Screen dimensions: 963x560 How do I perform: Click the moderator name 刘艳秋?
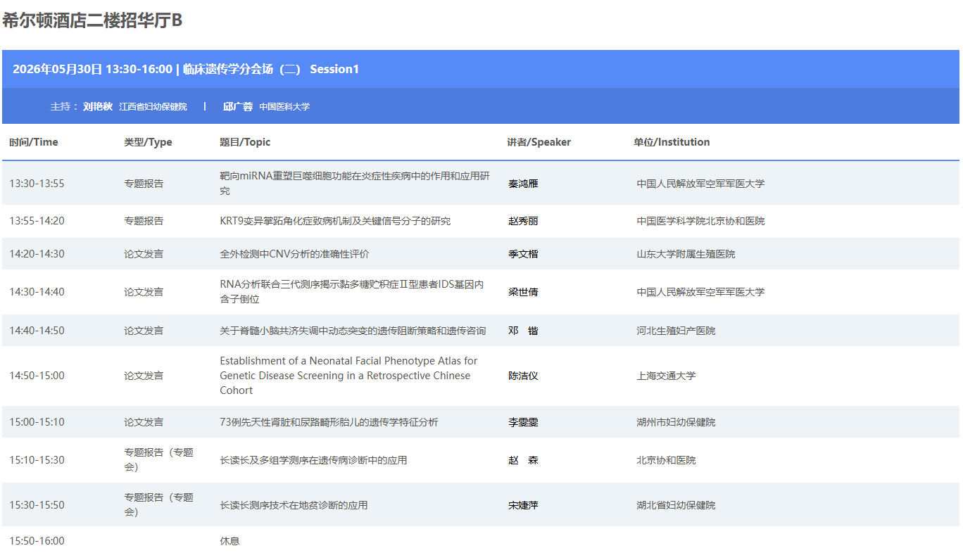98,106
